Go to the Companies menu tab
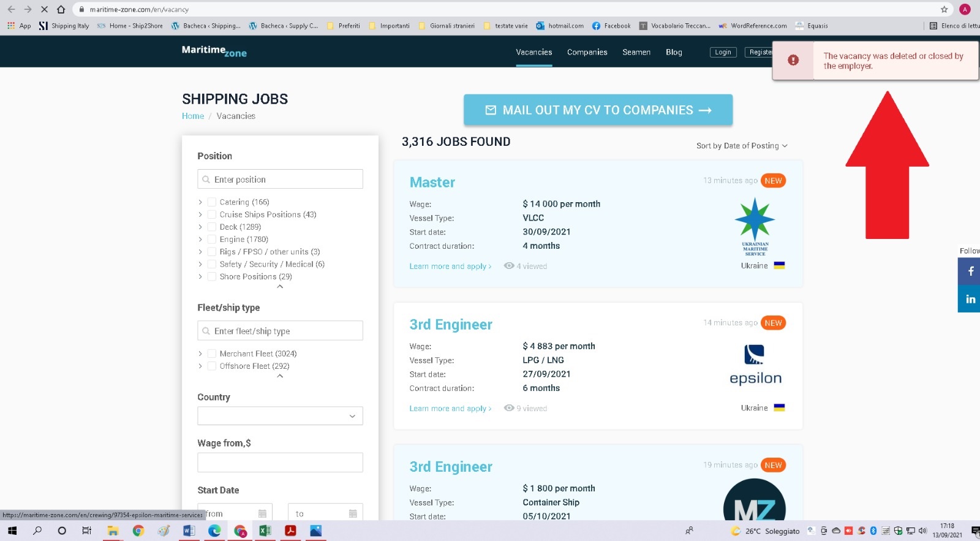The image size is (980, 541). [587, 52]
